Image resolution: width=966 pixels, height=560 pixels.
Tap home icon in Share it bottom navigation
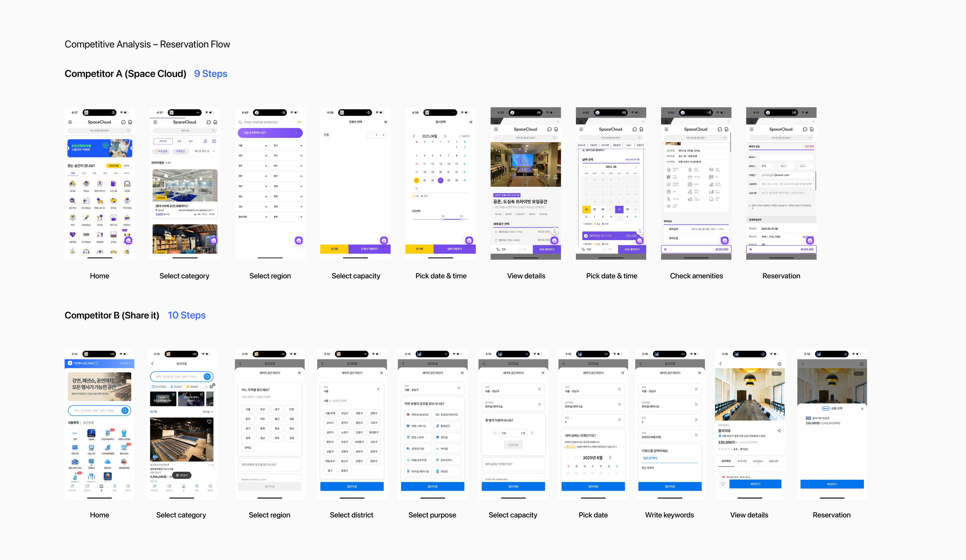101,487
